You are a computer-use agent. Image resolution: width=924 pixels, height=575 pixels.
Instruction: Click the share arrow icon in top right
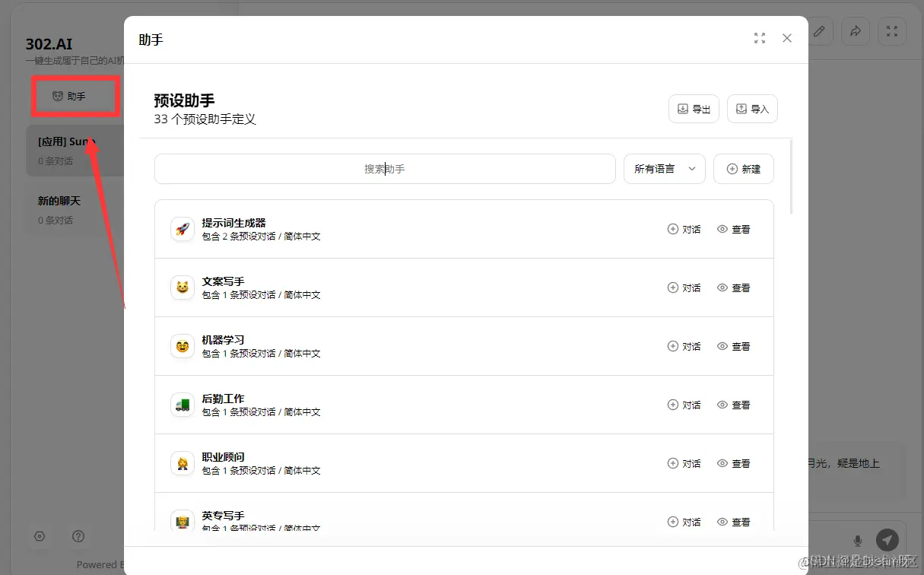(x=856, y=31)
